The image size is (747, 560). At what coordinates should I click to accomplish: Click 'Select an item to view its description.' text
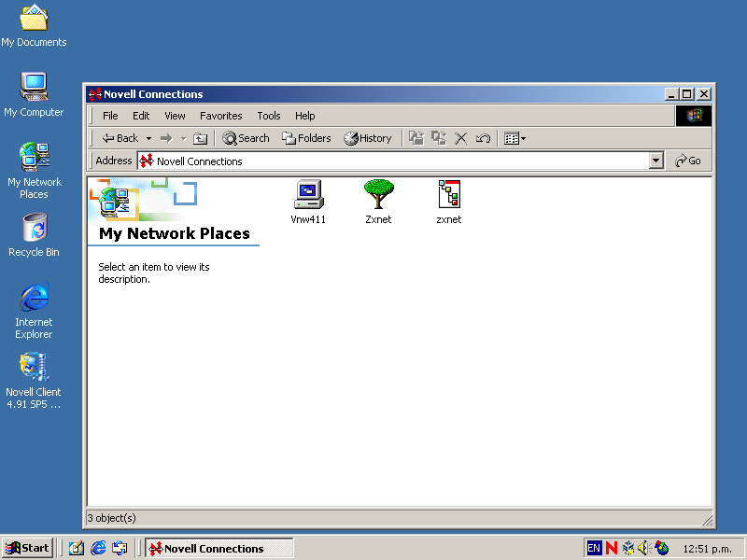coord(154,273)
